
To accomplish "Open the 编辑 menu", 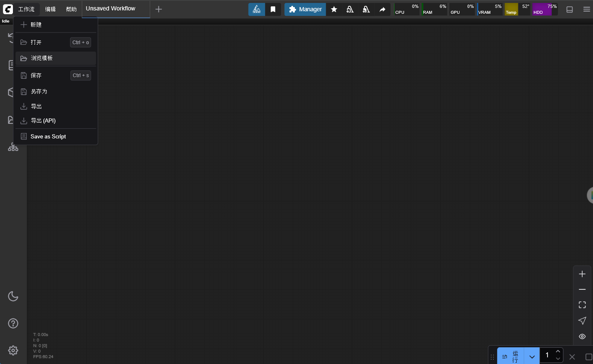I will coord(50,9).
